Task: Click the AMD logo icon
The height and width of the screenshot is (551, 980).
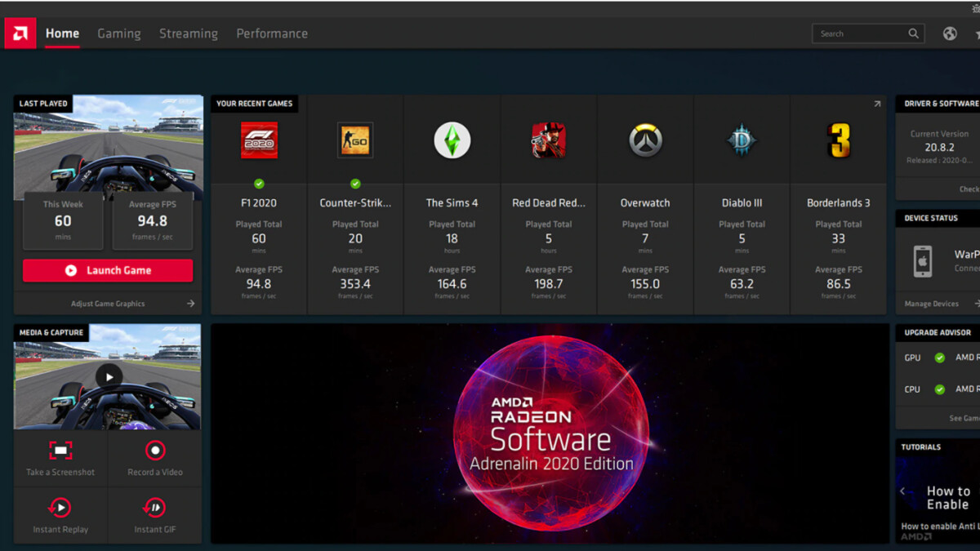Action: click(x=20, y=33)
